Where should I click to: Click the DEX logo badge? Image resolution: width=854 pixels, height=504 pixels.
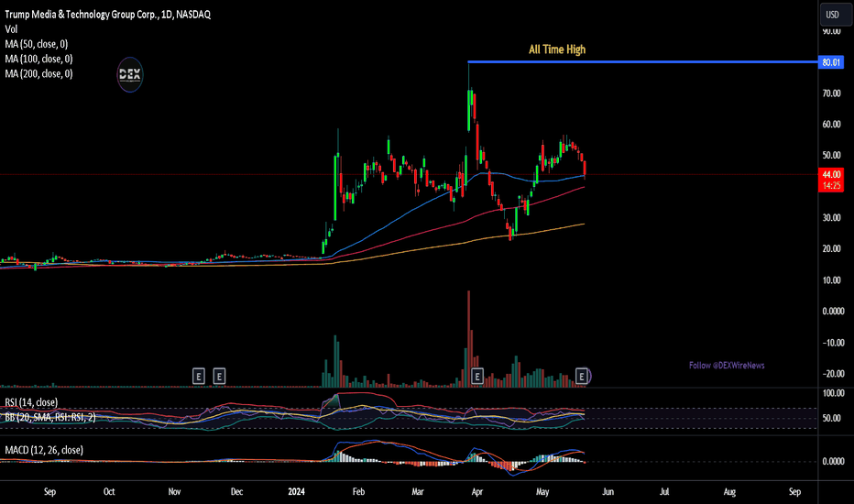[x=129, y=74]
